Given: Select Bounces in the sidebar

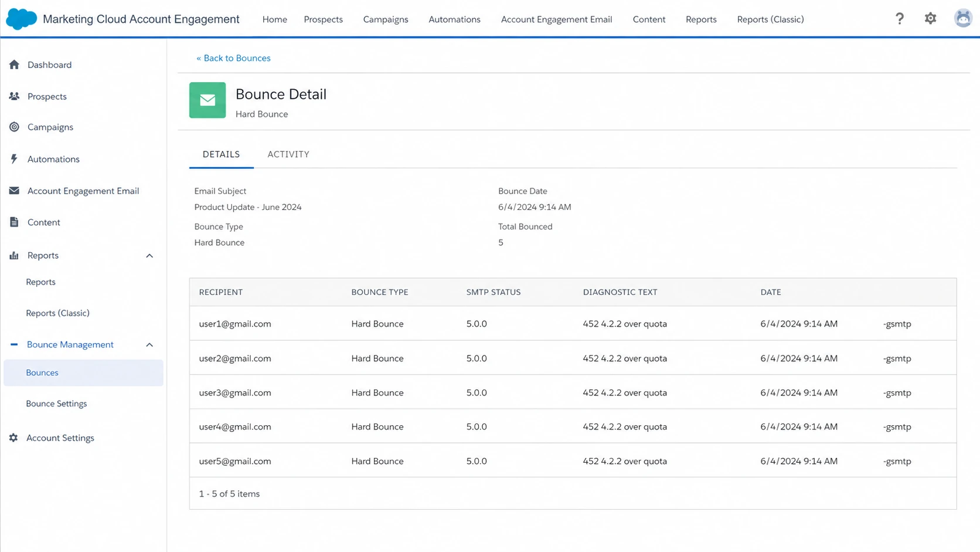Looking at the screenshot, I should click(x=83, y=372).
